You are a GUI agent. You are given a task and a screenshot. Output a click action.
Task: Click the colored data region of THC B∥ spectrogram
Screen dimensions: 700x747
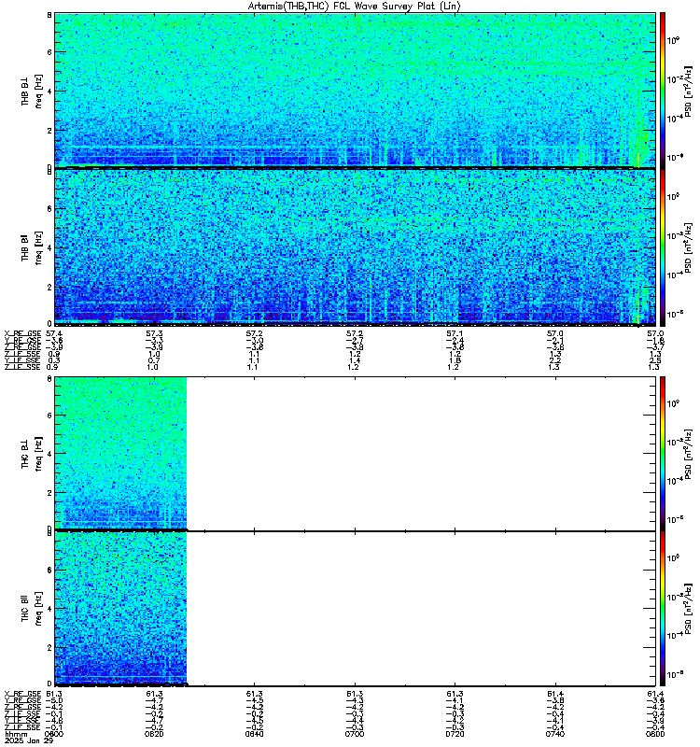tap(120, 609)
